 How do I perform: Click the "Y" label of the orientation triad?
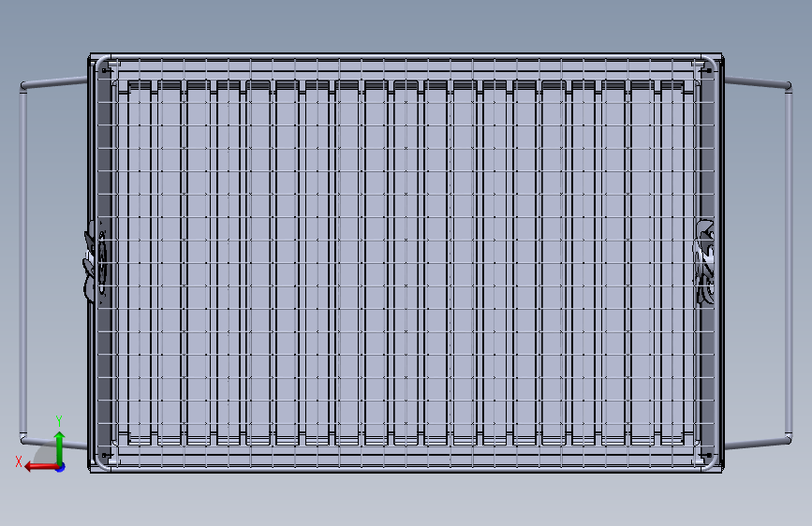pyautogui.click(x=59, y=421)
